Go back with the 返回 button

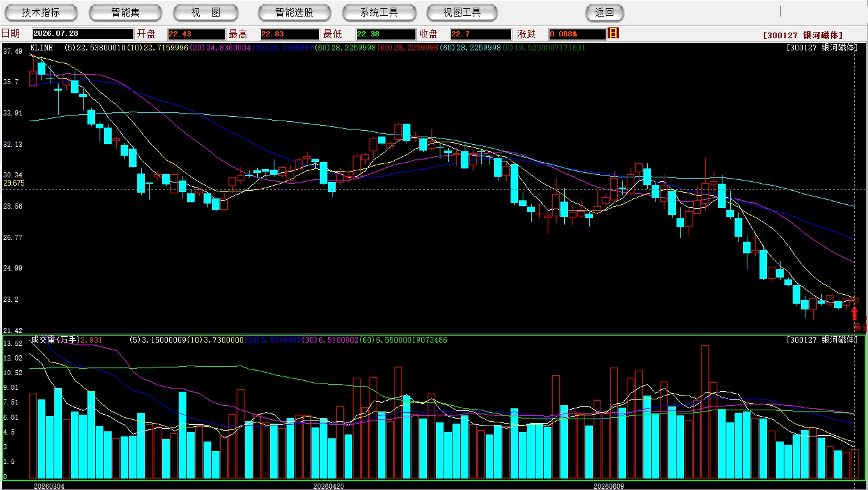pyautogui.click(x=604, y=12)
